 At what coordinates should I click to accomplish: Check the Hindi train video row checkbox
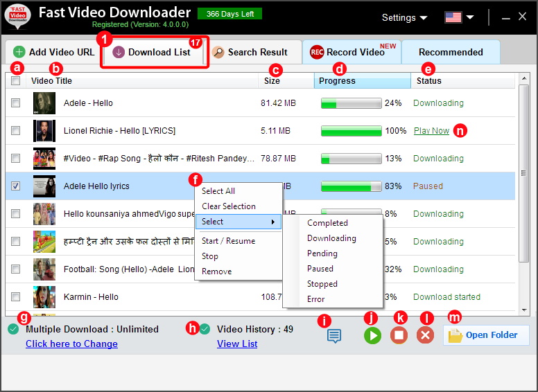tap(15, 242)
